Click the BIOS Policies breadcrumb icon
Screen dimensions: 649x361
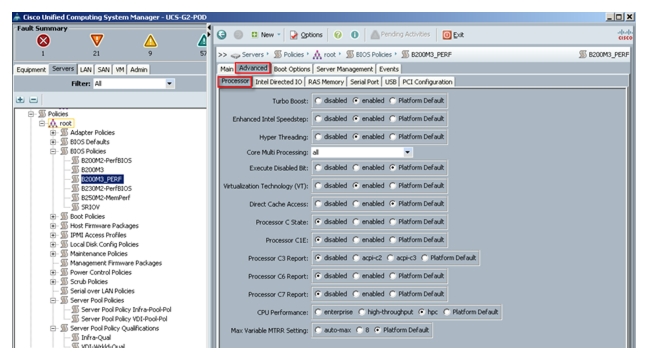click(x=350, y=54)
